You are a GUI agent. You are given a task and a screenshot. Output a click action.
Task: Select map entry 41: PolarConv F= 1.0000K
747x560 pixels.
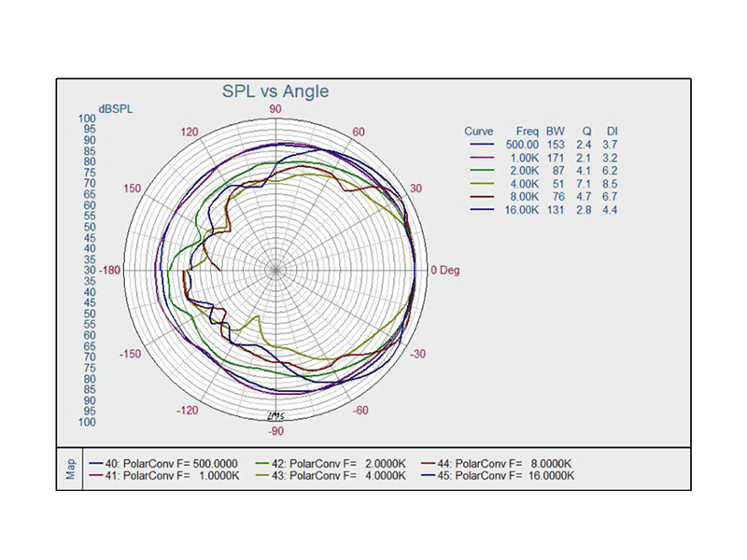tap(163, 476)
